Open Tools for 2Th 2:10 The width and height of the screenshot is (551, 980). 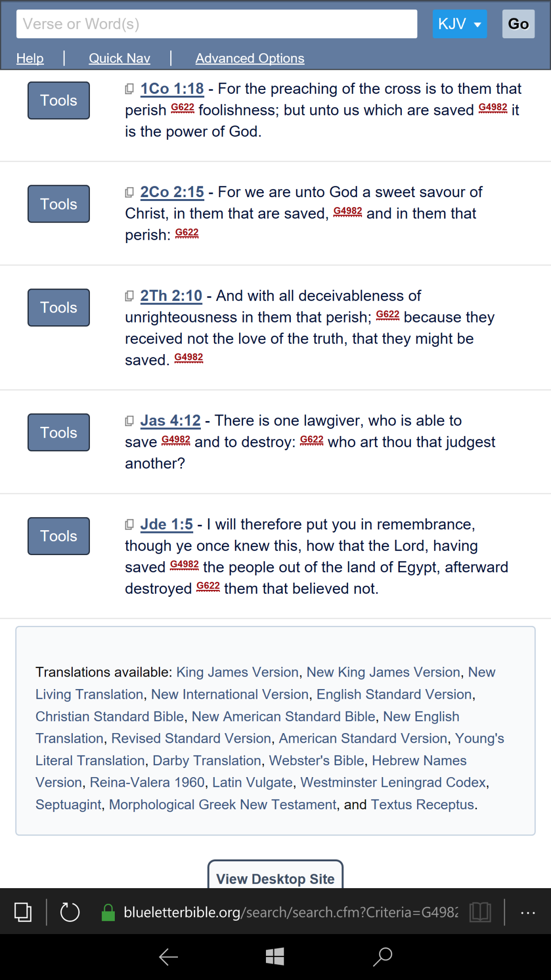point(59,308)
